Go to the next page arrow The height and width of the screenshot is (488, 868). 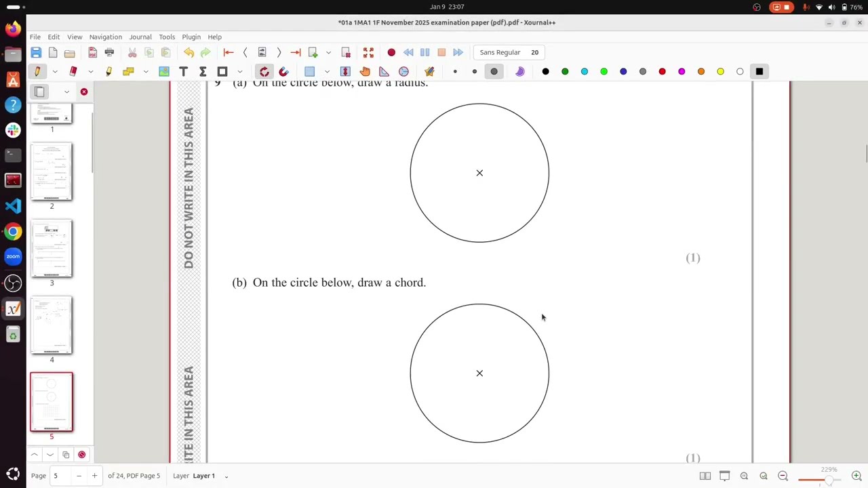pos(279,52)
